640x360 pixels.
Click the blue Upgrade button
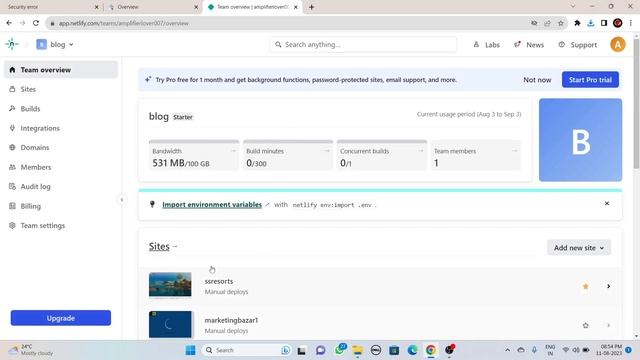pyautogui.click(x=61, y=318)
